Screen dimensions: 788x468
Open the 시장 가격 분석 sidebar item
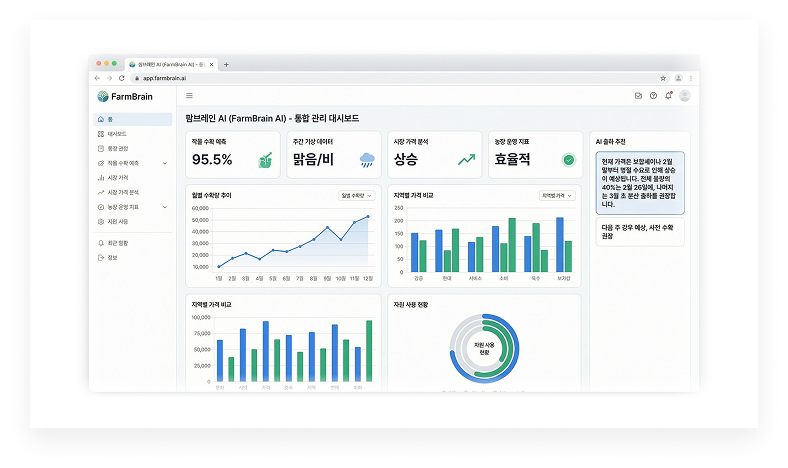coord(133,193)
